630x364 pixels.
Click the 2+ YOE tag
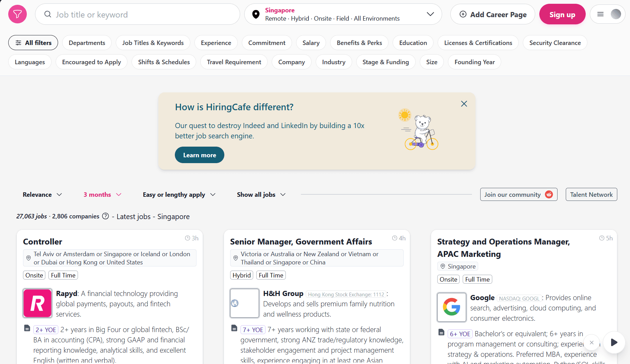pos(46,330)
